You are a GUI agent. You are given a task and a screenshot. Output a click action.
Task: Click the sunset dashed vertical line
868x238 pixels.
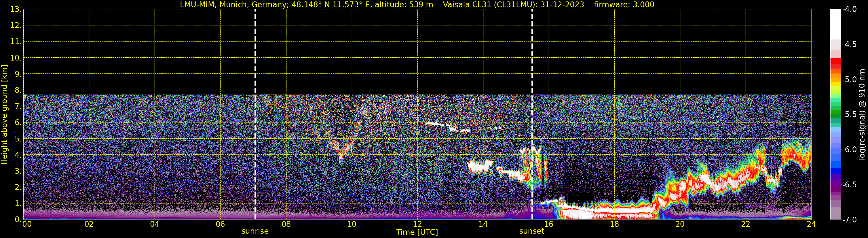pos(532,114)
